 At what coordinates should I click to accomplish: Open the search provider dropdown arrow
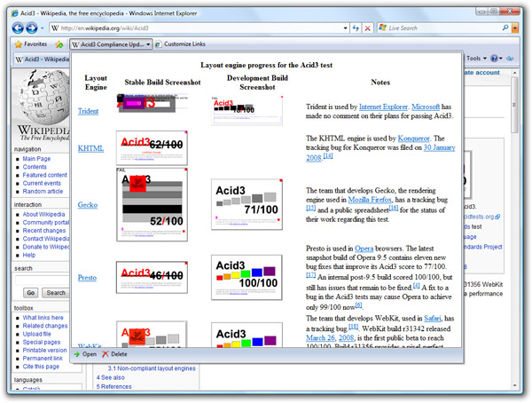coord(515,28)
